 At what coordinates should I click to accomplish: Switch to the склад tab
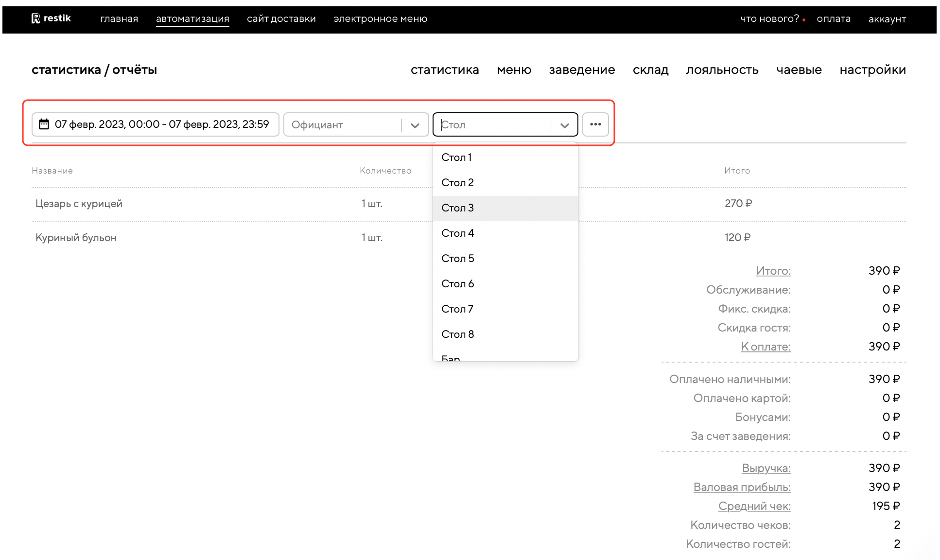click(650, 70)
